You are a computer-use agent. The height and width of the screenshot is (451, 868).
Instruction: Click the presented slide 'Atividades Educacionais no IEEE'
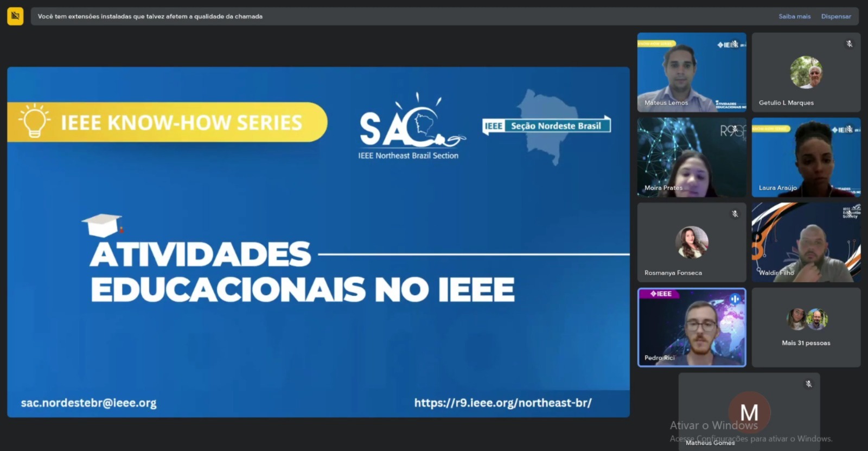[318, 242]
